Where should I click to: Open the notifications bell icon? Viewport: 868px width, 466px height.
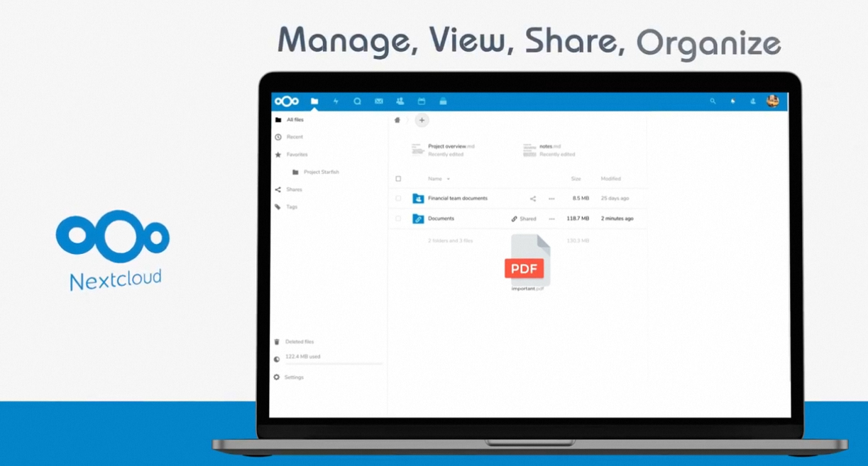[x=732, y=101]
